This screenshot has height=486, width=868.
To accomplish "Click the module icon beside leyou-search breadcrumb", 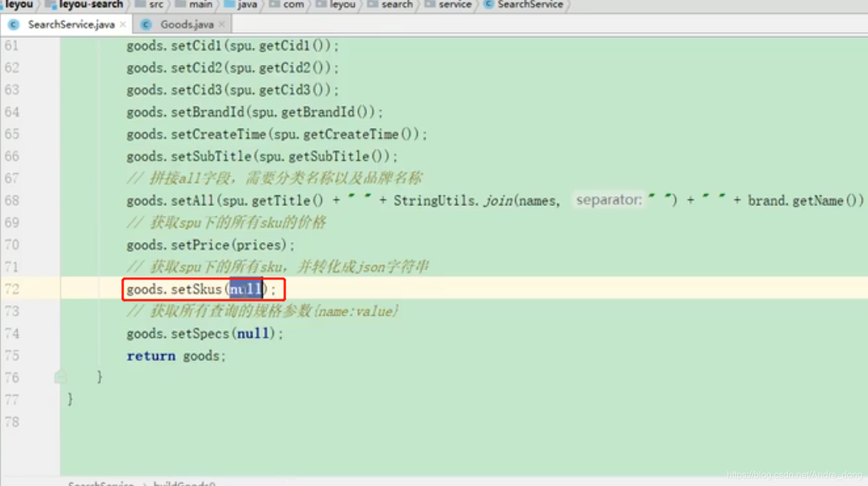I will [51, 5].
